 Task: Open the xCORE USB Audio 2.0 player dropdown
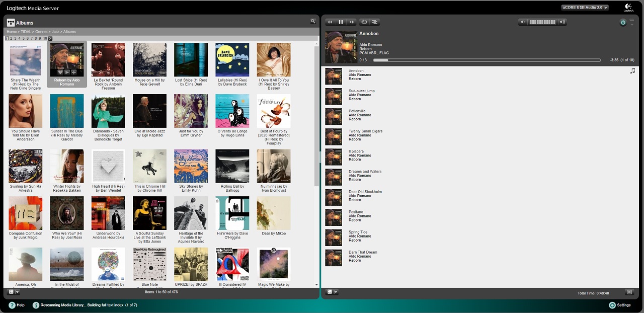coord(585,8)
